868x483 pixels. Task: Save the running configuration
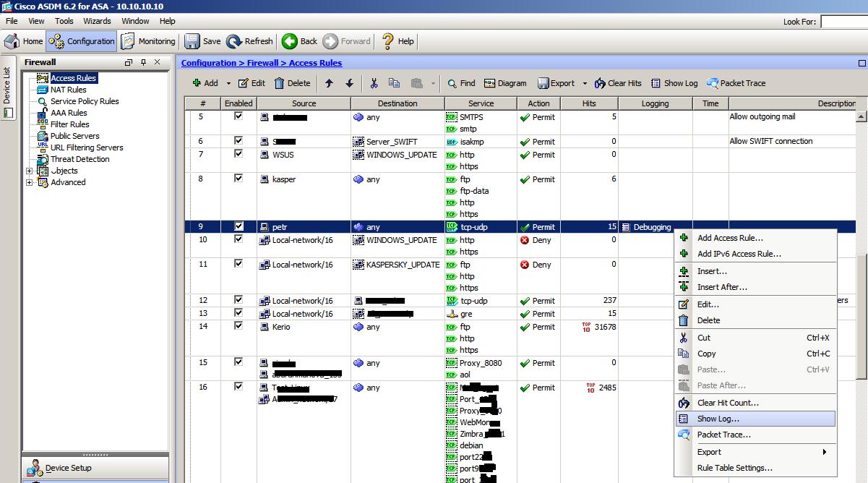pos(203,41)
